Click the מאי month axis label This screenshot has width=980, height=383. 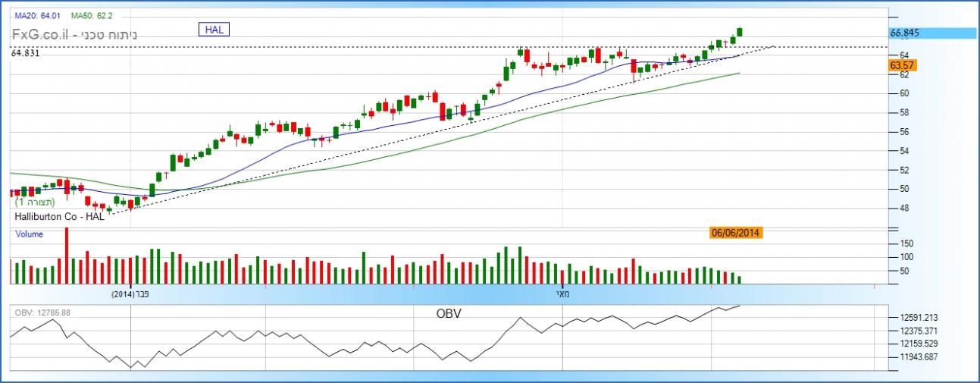(x=561, y=294)
